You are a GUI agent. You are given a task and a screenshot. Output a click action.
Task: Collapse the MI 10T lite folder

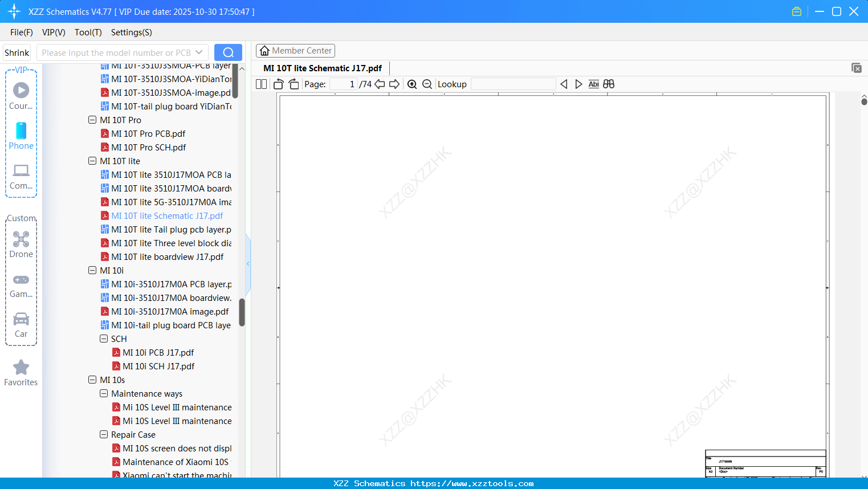(x=92, y=161)
